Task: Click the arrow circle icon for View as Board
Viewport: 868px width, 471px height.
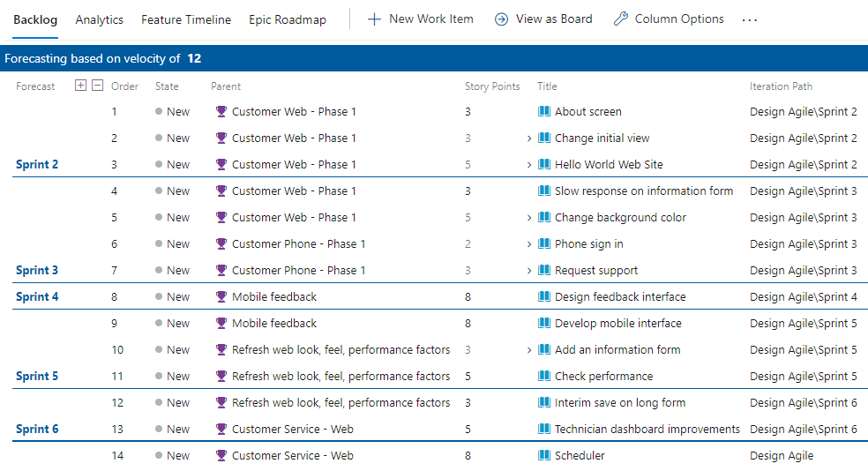Action: (x=501, y=19)
